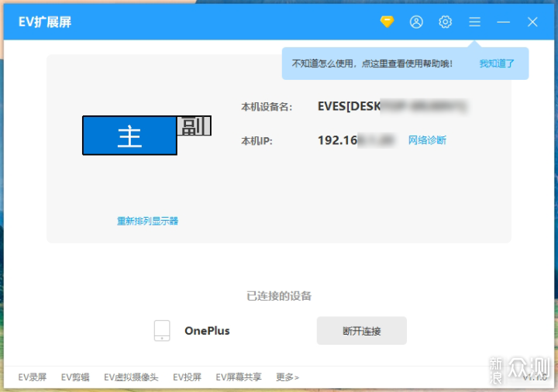
Task: Click the 已连接的设备 heading
Action: 279,296
